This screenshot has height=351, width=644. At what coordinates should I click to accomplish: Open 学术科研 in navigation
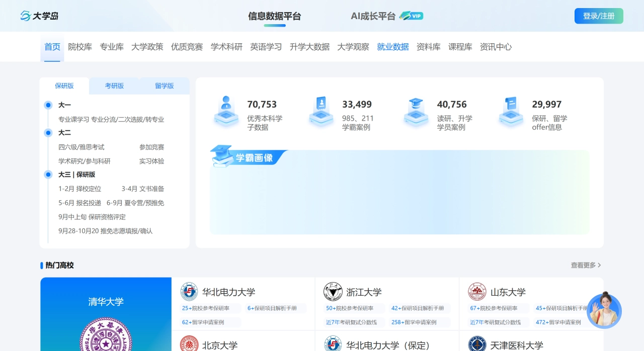point(226,47)
